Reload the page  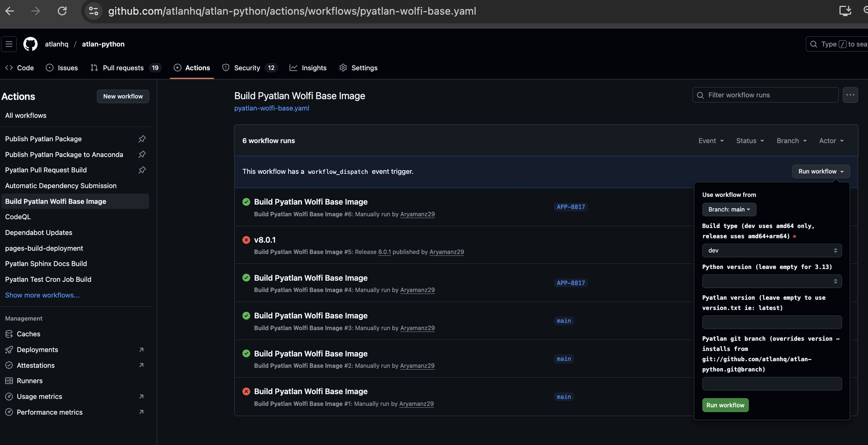coord(62,11)
